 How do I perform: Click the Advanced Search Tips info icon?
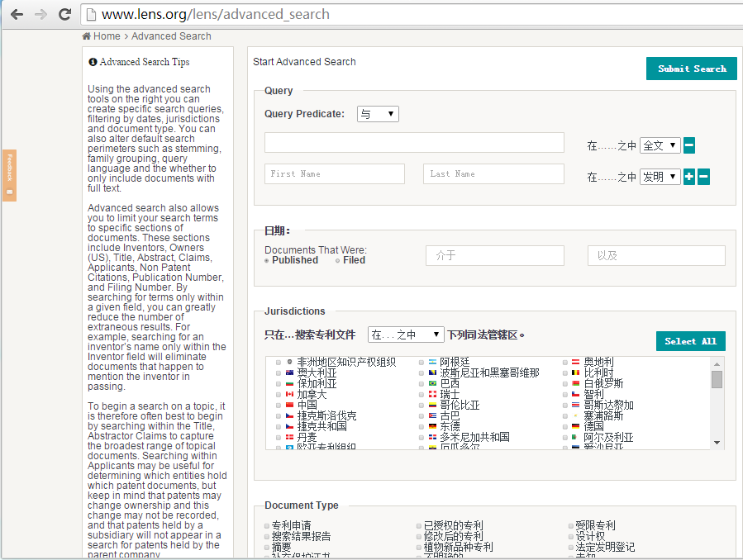point(93,62)
